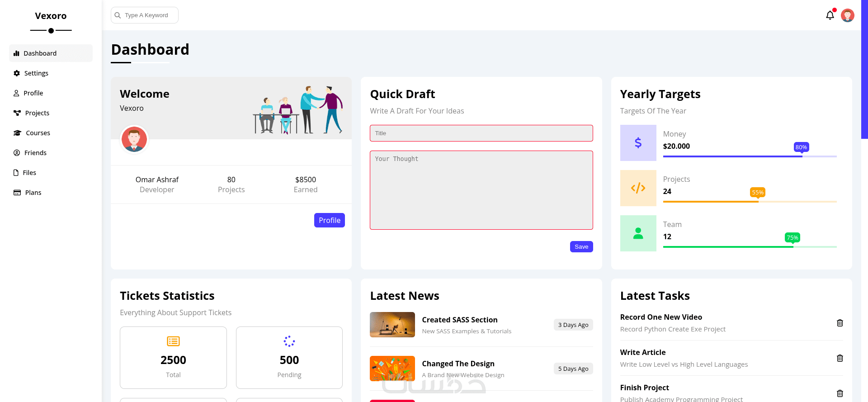Click the Profile button in Welcome card

click(330, 220)
